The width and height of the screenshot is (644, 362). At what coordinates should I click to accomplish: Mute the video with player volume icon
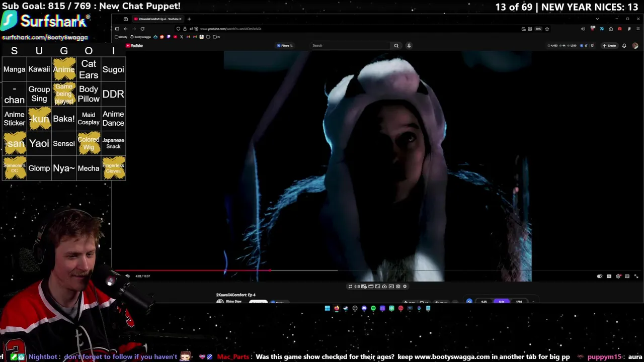pyautogui.click(x=127, y=276)
